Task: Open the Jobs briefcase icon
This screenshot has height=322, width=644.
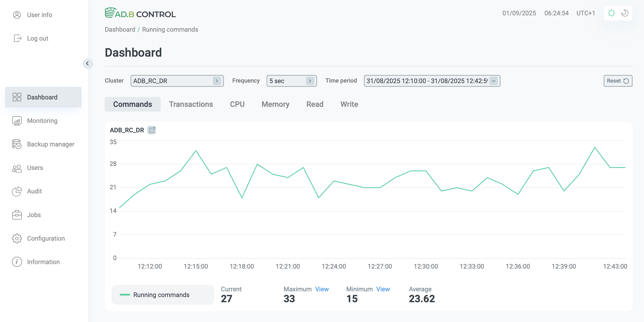Action: pyautogui.click(x=17, y=215)
